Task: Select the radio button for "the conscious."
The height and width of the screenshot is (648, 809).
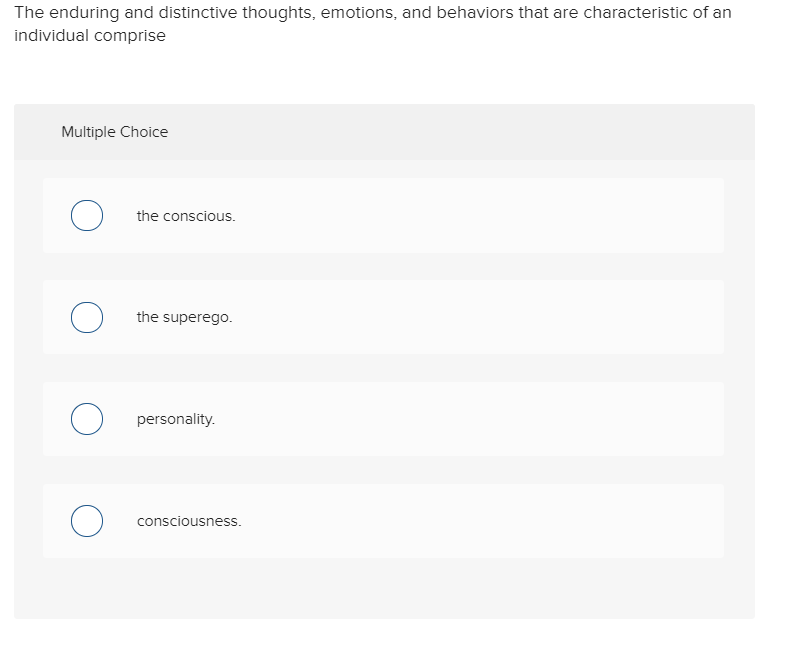Action: click(x=85, y=215)
